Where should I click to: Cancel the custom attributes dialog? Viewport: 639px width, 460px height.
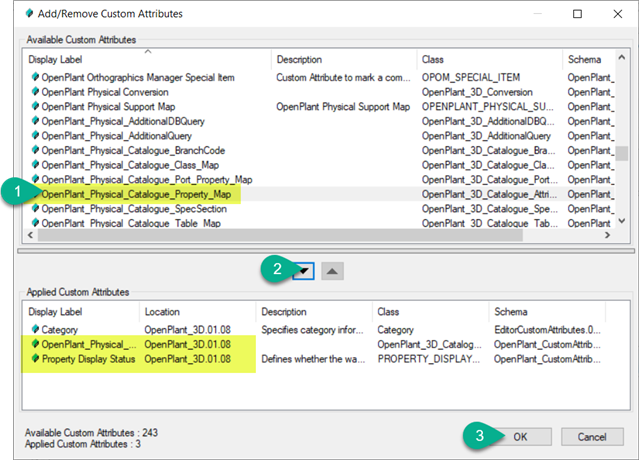[592, 437]
